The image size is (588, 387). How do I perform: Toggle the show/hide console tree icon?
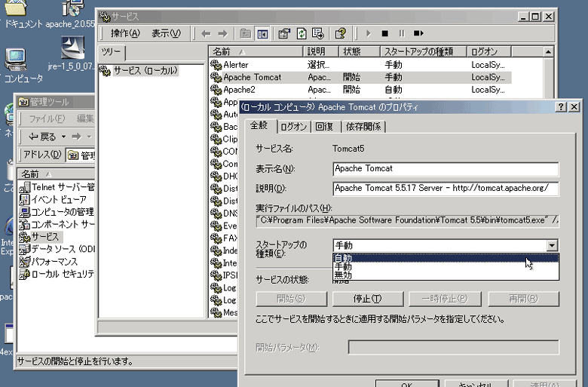[262, 34]
